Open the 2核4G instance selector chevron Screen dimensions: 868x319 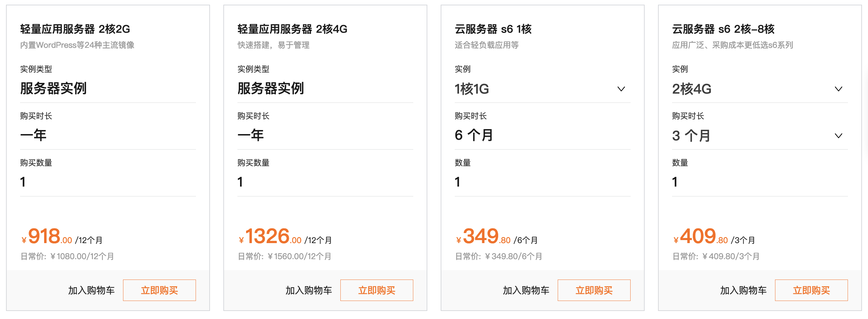[839, 89]
